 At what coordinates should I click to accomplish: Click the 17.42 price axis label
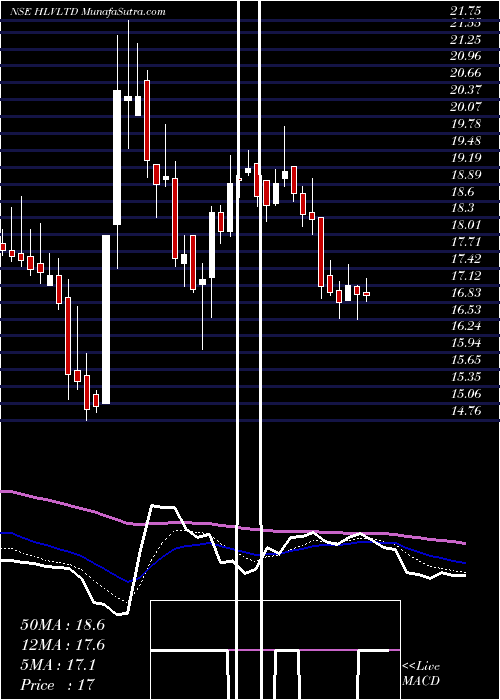465,259
